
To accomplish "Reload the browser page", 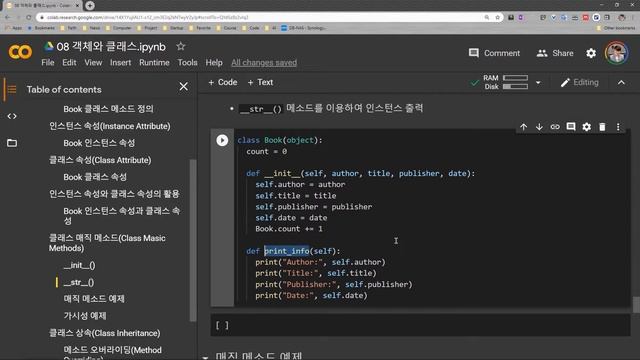I will click(x=29, y=17).
